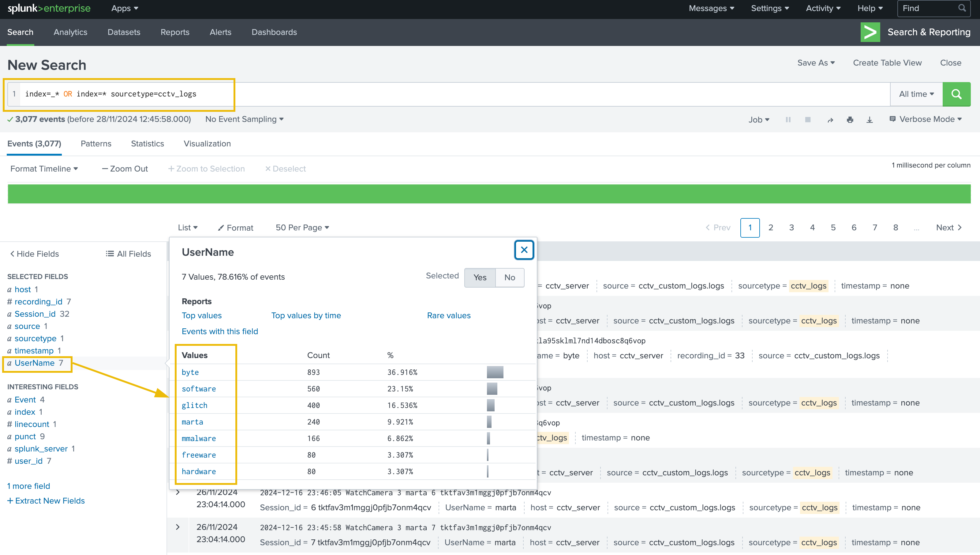Click Extract New Fields link
The image size is (980, 555).
click(x=46, y=501)
